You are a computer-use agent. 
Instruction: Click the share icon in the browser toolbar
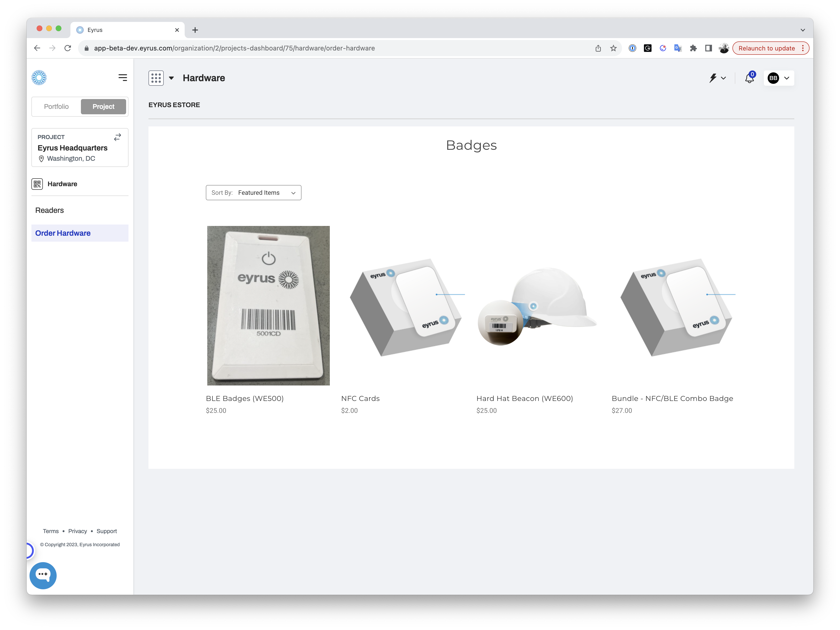pos(598,48)
